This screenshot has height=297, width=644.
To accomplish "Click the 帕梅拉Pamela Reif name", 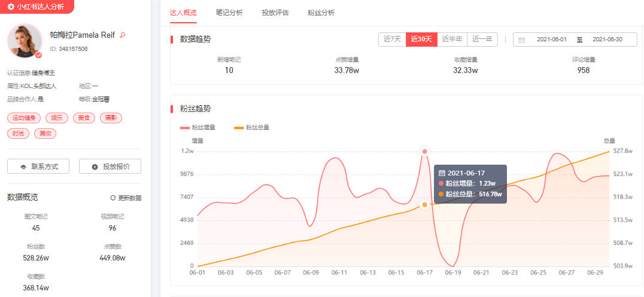I will coord(82,35).
